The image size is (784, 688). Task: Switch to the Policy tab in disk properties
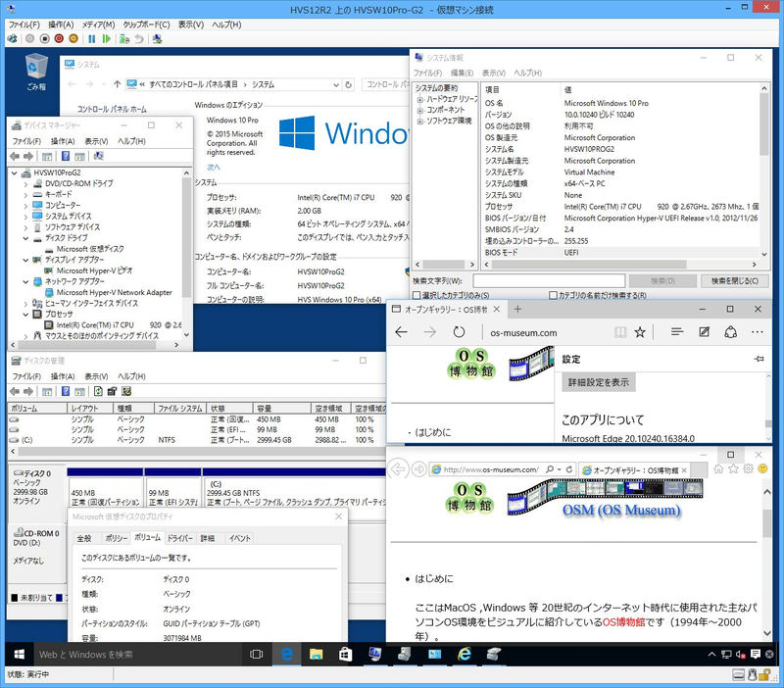point(116,538)
